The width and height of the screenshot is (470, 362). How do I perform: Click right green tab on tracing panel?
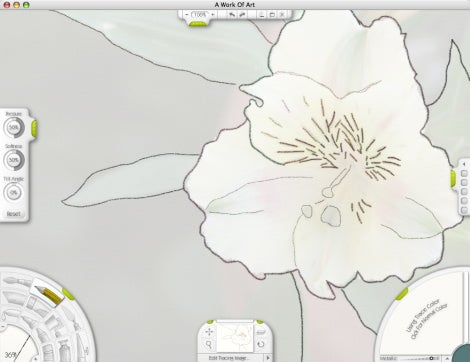tap(260, 322)
